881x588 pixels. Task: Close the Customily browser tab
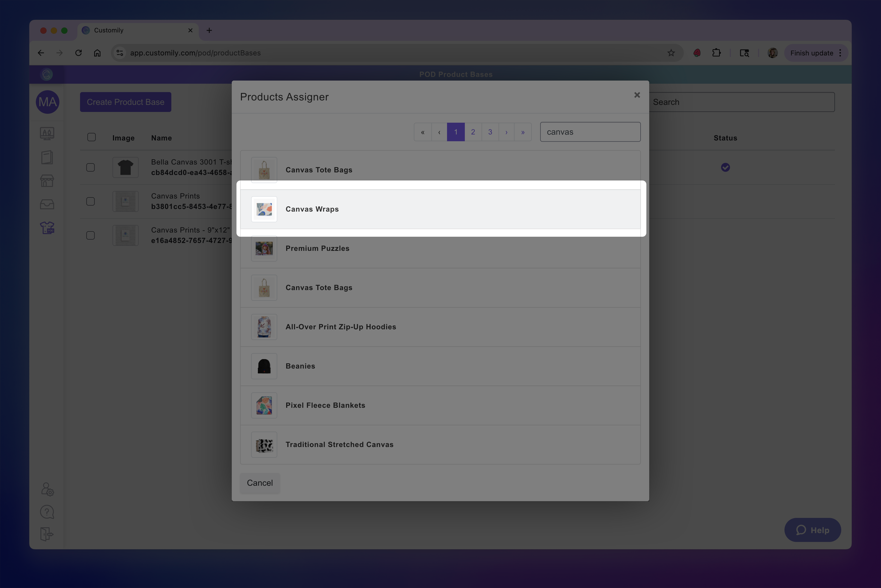tap(190, 30)
